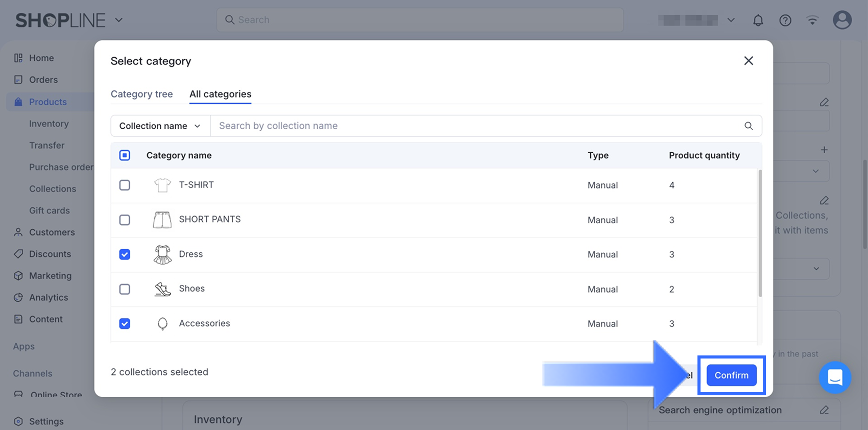
Task: Click the Shoes category icon
Action: coord(162,289)
